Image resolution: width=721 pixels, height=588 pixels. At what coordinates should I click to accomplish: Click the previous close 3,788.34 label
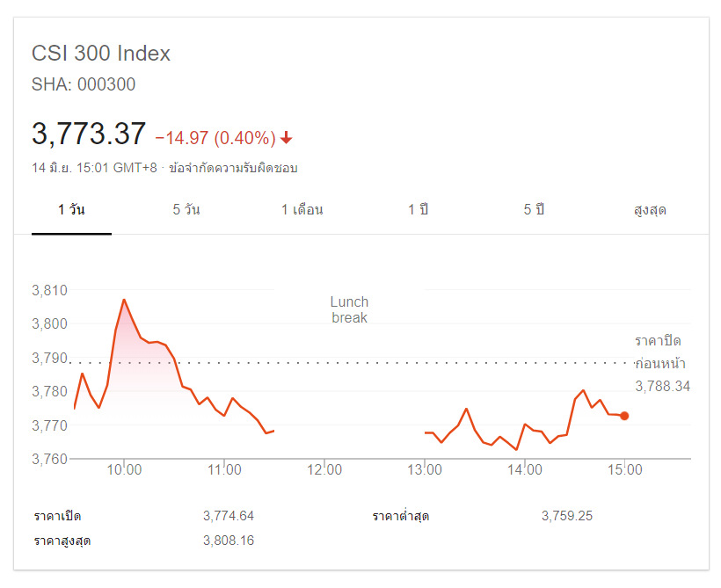tap(662, 386)
